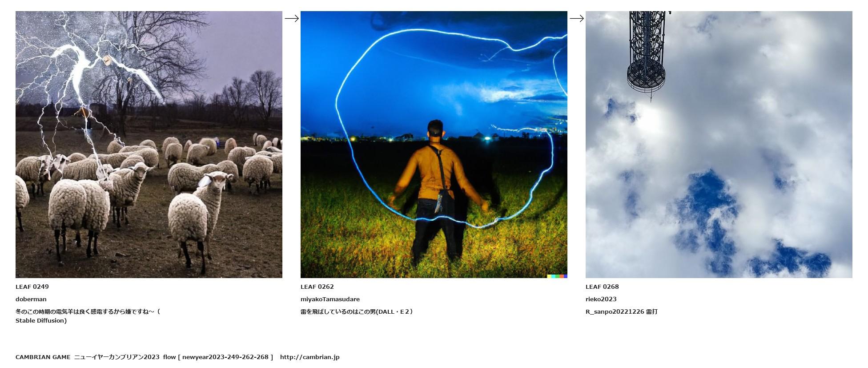The width and height of the screenshot is (868, 368).
Task: Open the http://cambrian.jp link
Action: [x=309, y=357]
